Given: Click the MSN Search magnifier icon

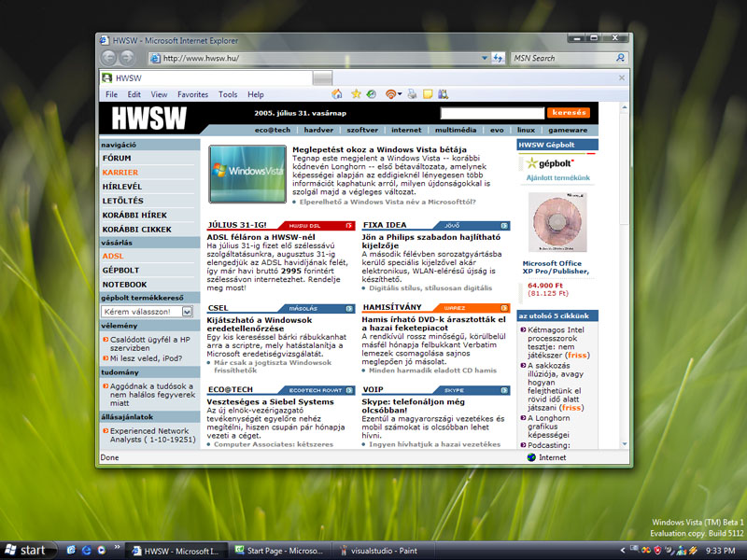Looking at the screenshot, I should [620, 58].
